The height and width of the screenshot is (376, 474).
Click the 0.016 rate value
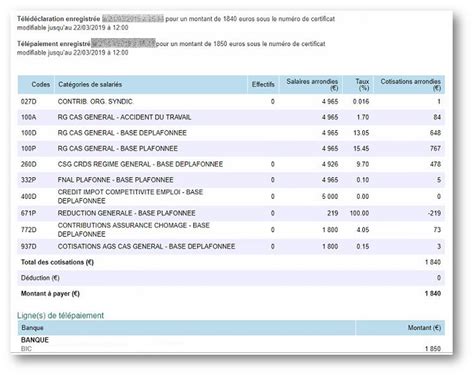point(361,101)
